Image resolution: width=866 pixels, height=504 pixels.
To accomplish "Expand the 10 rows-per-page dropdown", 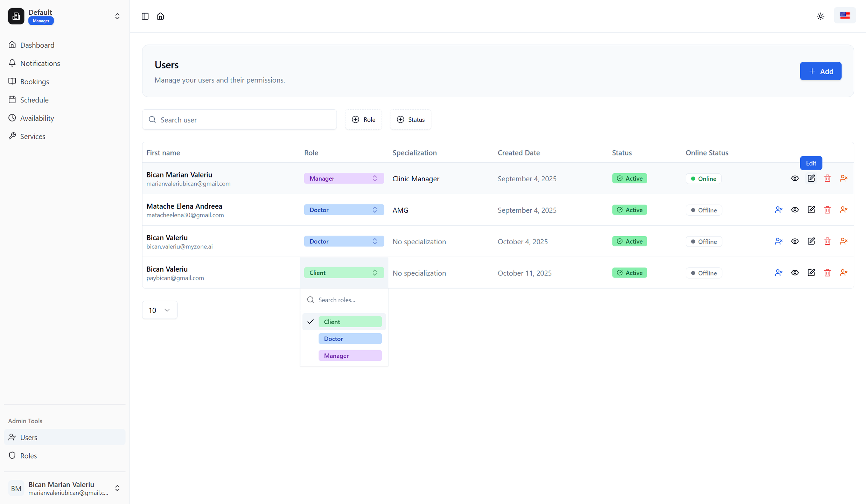I will coord(159,310).
